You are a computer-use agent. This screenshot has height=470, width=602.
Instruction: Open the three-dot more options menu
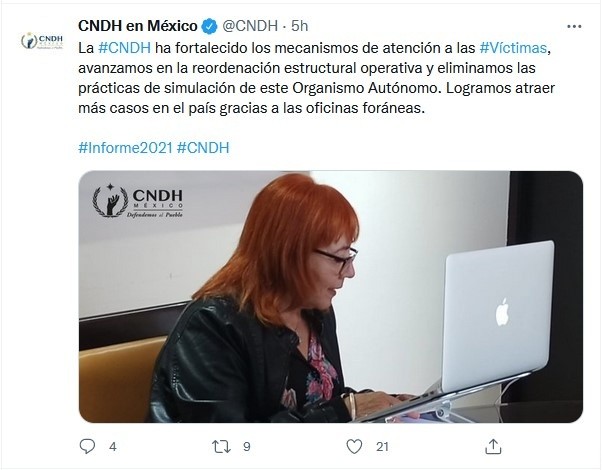click(574, 26)
